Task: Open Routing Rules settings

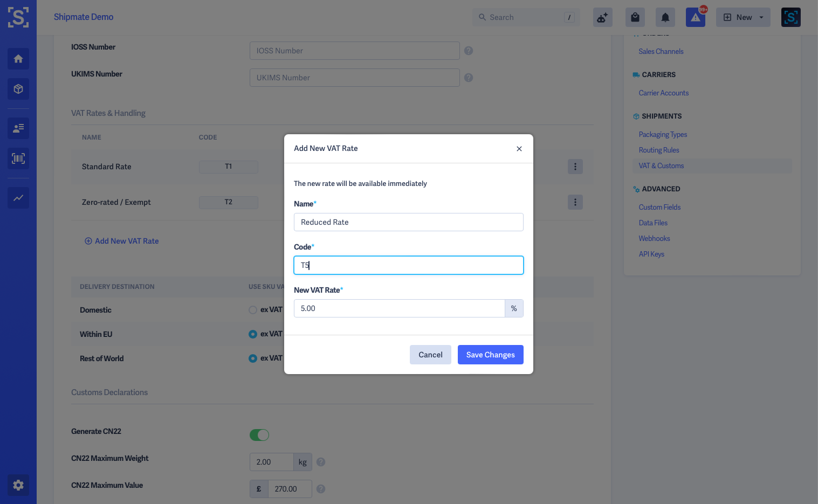Action: click(659, 150)
